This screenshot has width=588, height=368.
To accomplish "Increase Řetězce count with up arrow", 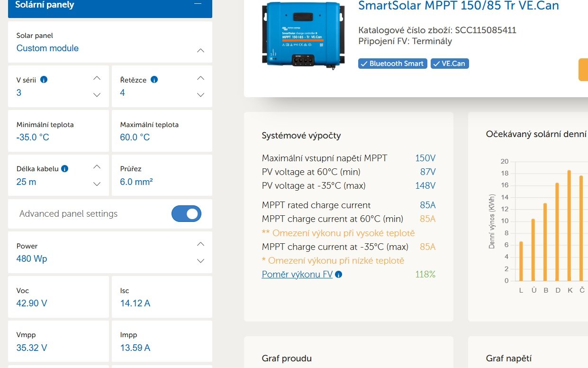I will click(x=200, y=77).
